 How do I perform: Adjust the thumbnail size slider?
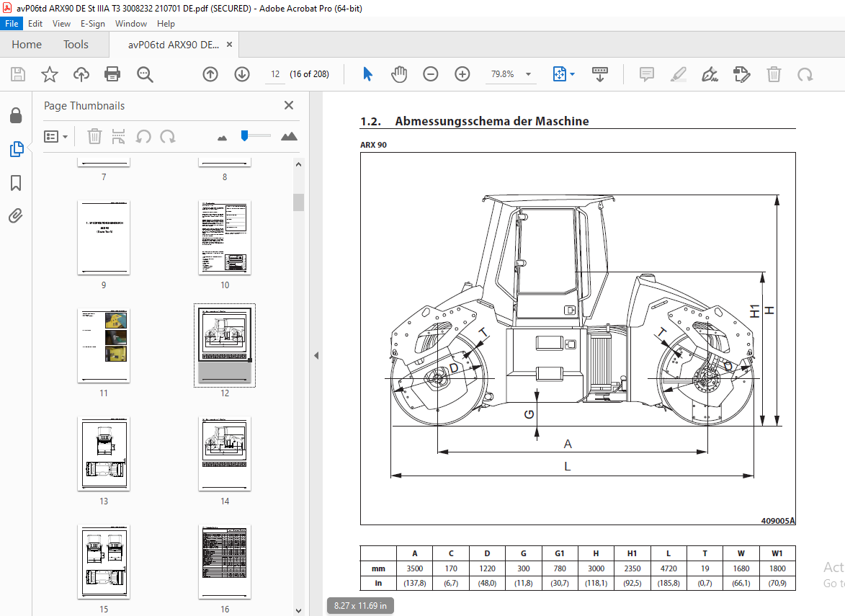(245, 135)
